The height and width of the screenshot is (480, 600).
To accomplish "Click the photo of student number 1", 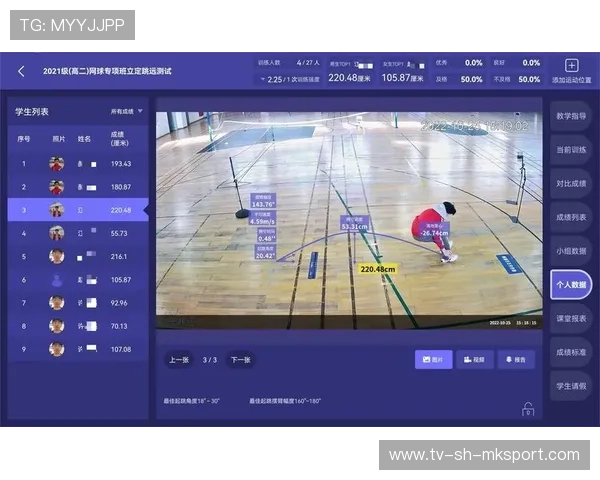I will tap(57, 163).
